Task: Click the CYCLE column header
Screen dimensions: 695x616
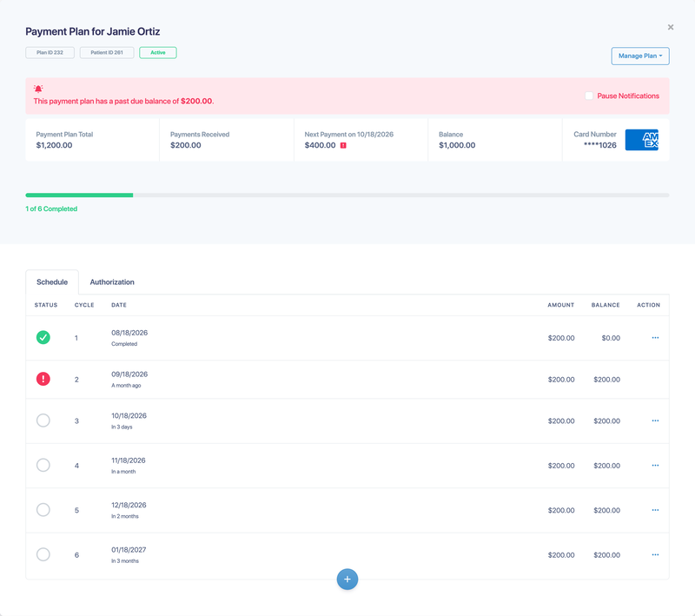Action: coord(84,305)
